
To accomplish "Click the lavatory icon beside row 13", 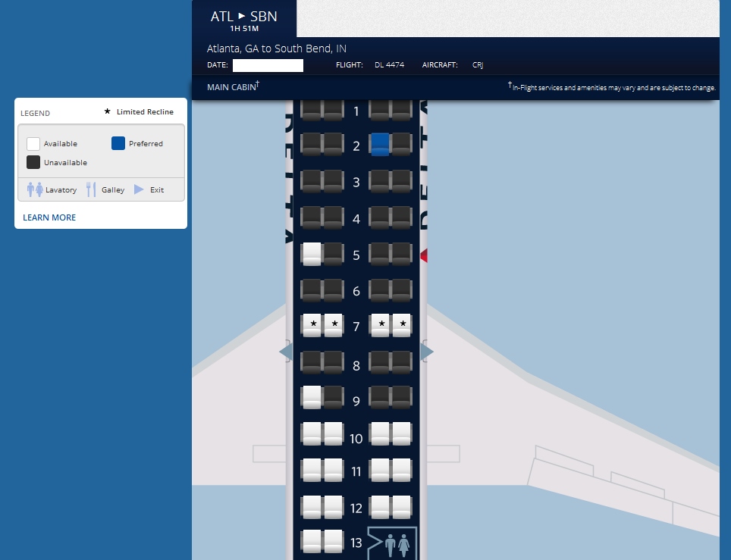I will click(x=394, y=543).
